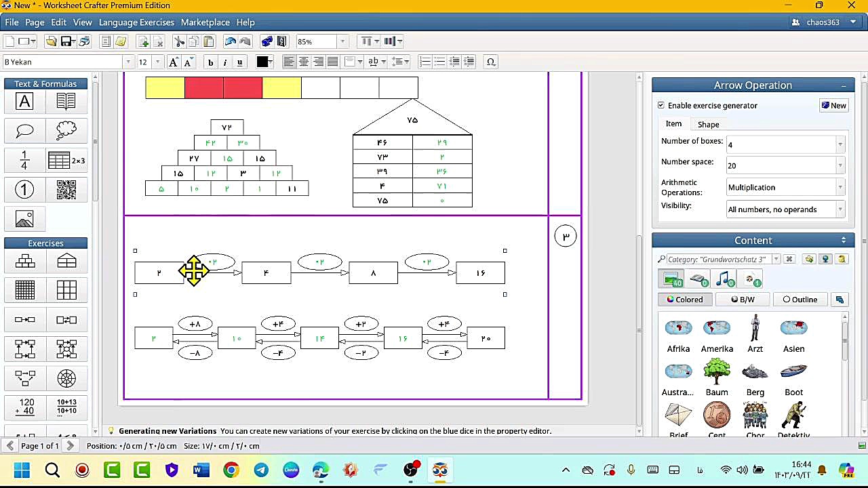Add a written addition exercise

coord(24,407)
